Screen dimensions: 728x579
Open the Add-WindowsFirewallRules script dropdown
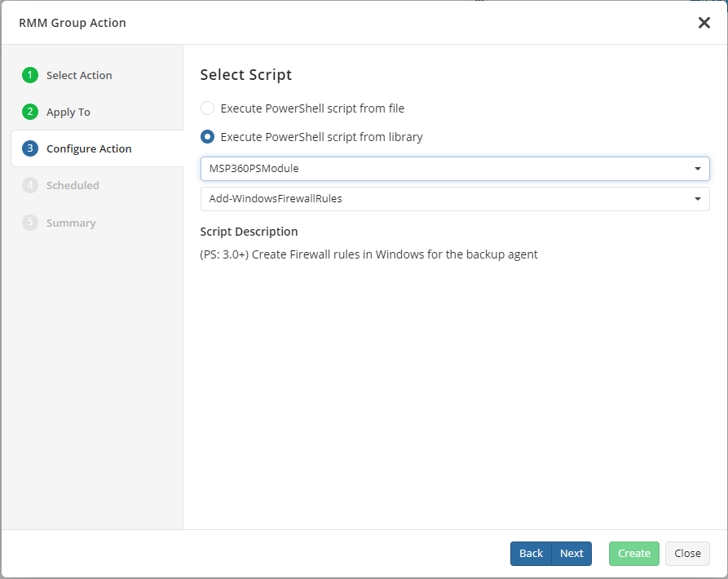(455, 199)
